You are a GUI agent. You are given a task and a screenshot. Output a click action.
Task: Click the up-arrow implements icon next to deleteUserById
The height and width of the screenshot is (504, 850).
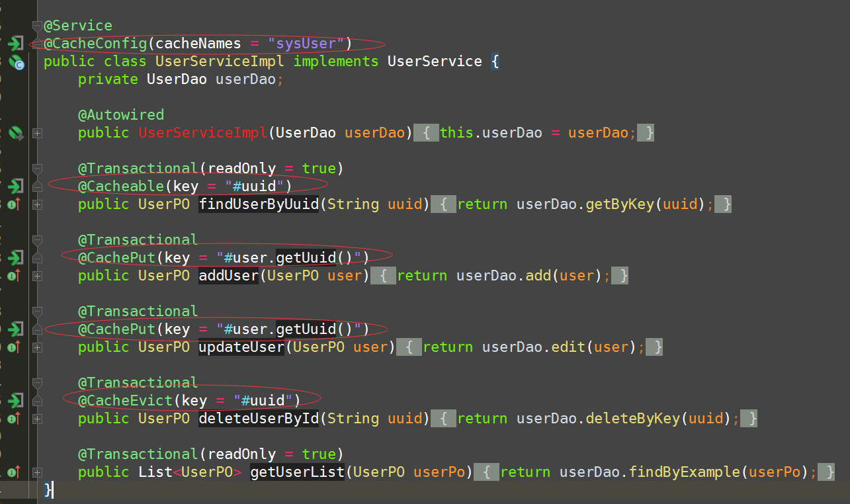13,418
